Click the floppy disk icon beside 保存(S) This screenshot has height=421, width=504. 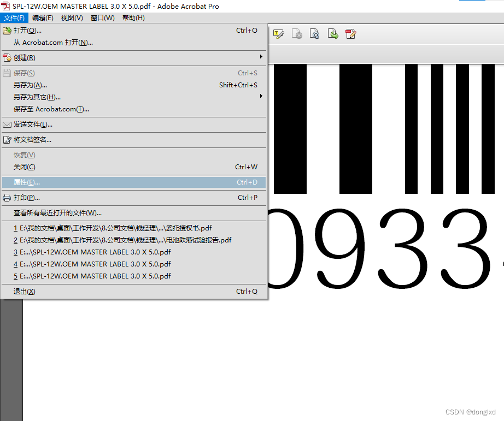point(7,73)
